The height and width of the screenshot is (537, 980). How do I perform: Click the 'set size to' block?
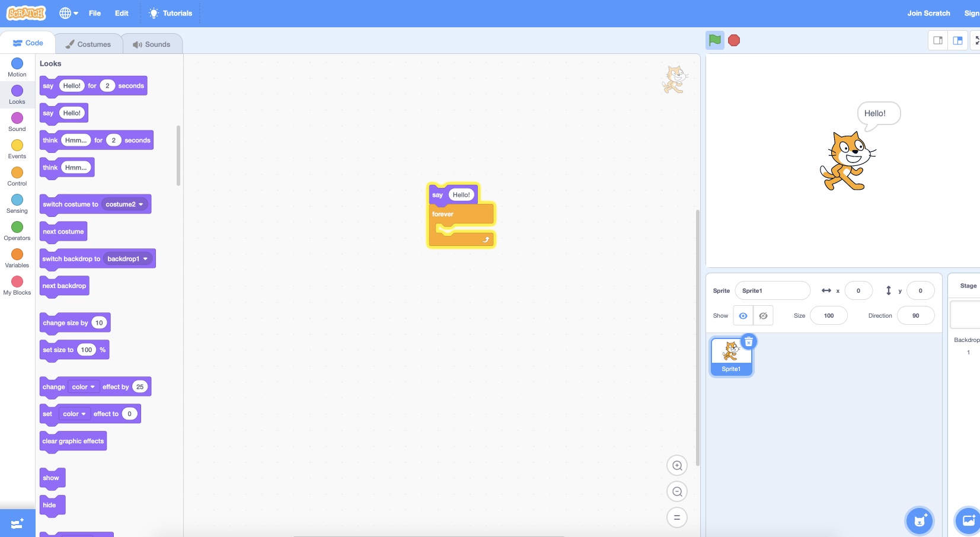58,350
